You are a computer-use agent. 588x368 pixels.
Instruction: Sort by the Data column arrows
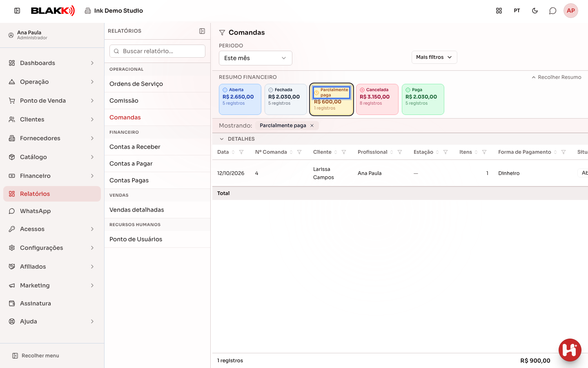pos(233,152)
